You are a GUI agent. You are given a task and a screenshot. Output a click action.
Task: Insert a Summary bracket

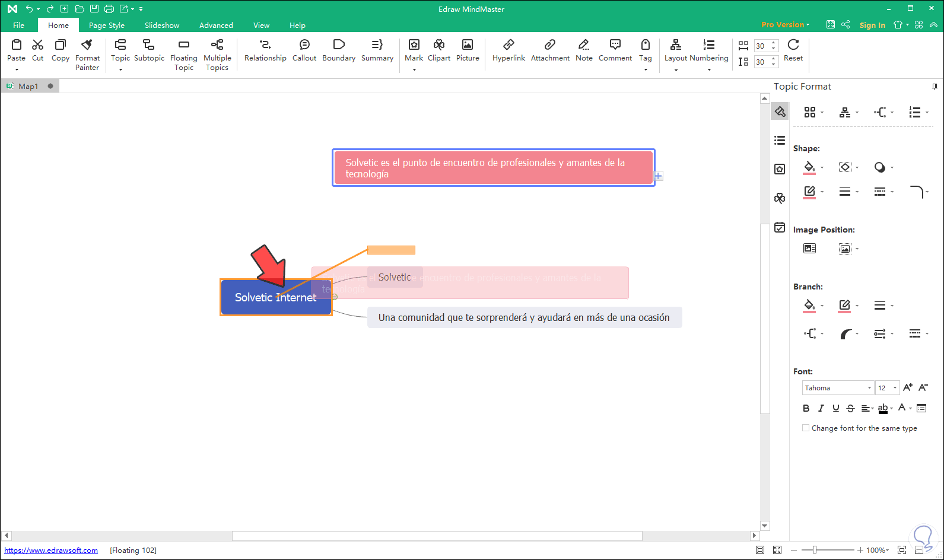(x=377, y=50)
